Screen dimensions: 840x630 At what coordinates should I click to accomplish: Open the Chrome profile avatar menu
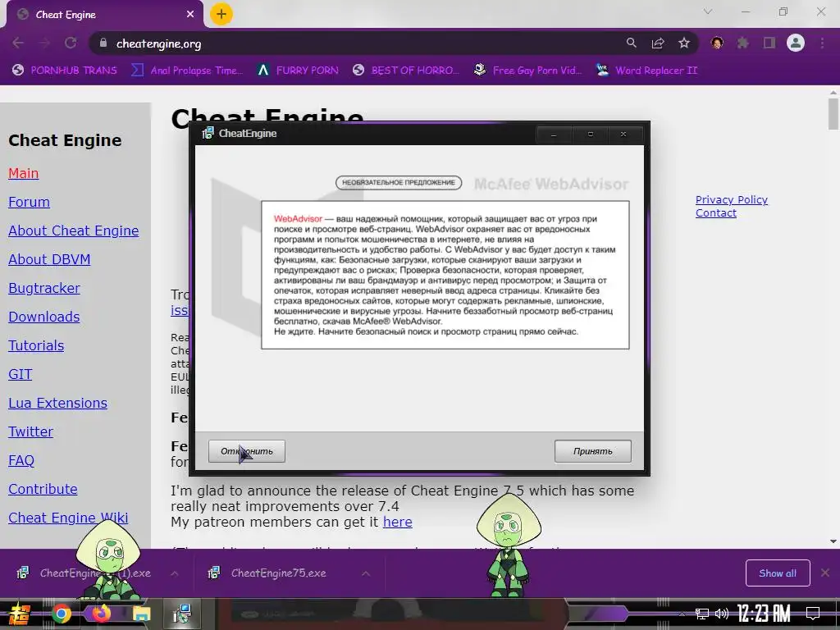click(796, 43)
